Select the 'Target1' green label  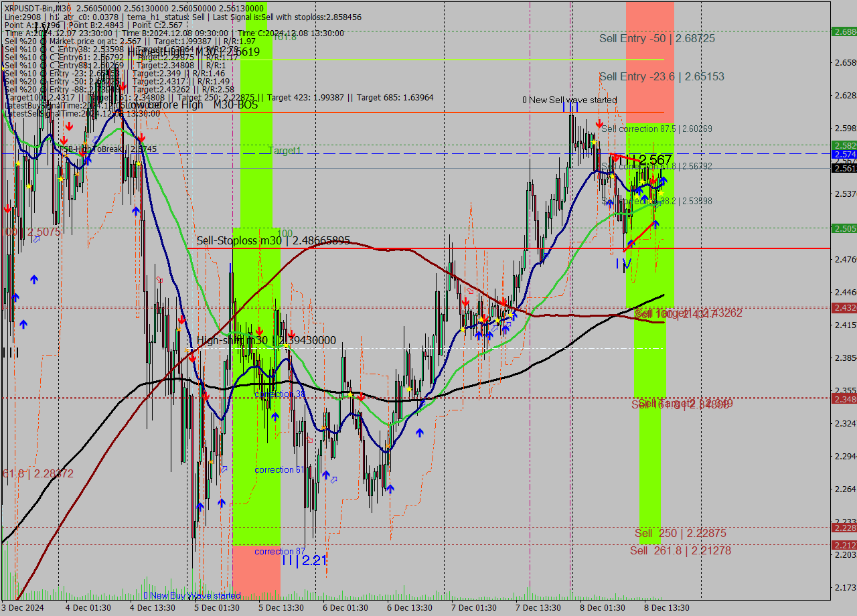click(x=285, y=151)
